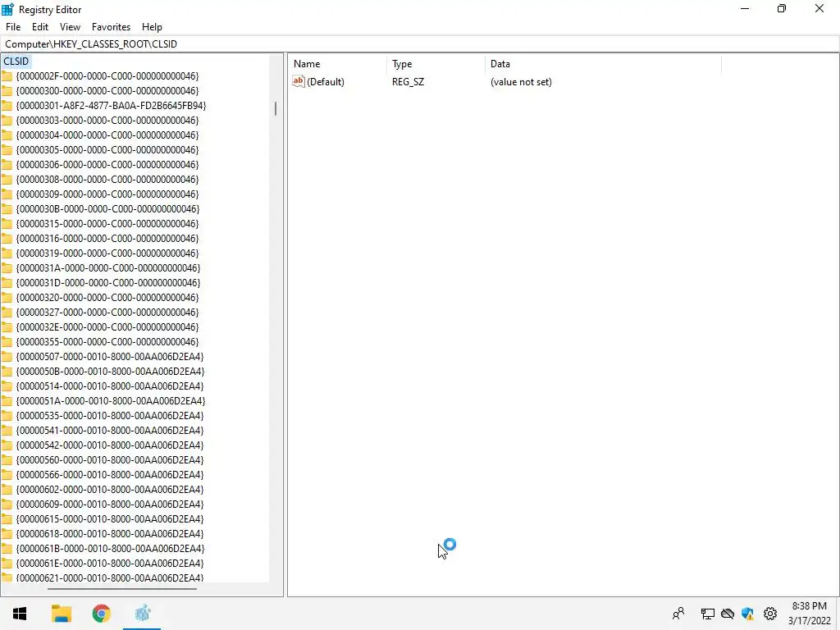Select key {0000061E-0000-0010-8000-00AA006D2EA4}
Screen dimensions: 840x630
point(110,564)
